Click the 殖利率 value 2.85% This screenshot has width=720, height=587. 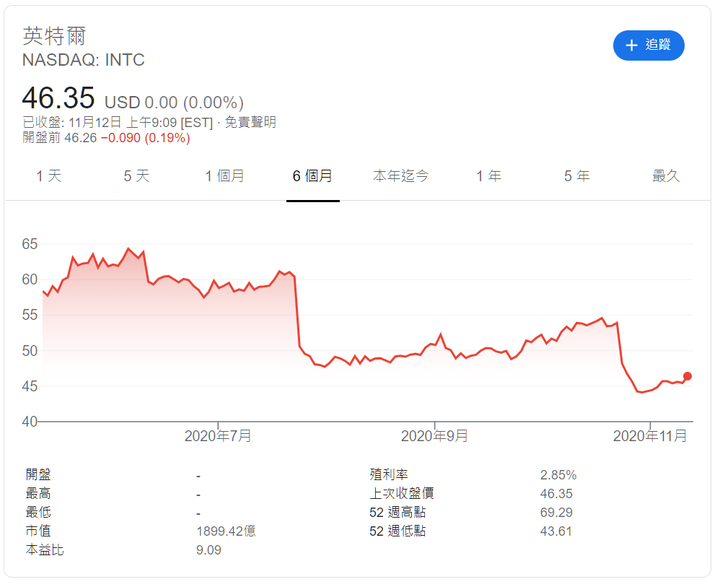click(x=558, y=475)
